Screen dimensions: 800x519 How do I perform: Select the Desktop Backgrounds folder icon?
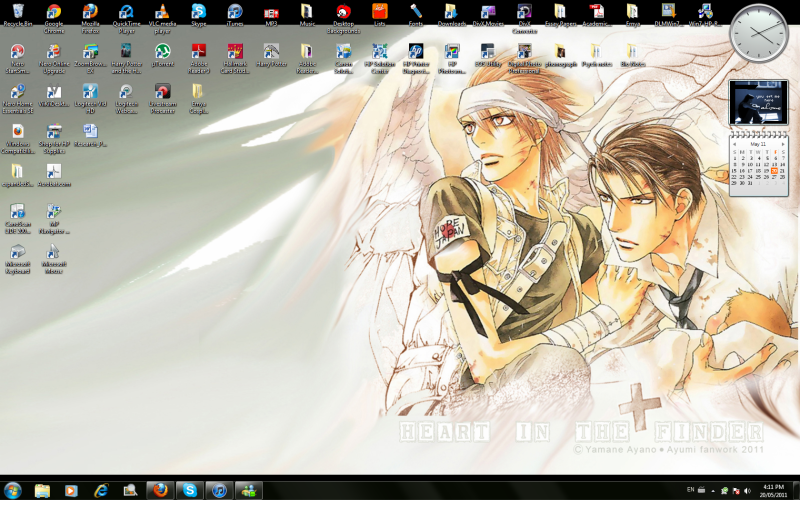tap(343, 19)
